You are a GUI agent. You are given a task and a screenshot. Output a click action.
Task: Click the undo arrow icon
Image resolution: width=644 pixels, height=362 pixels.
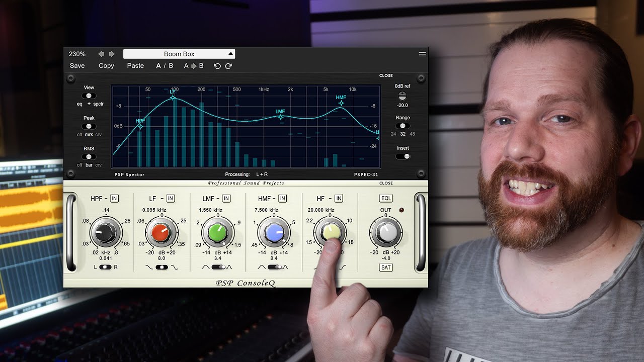[x=217, y=66]
